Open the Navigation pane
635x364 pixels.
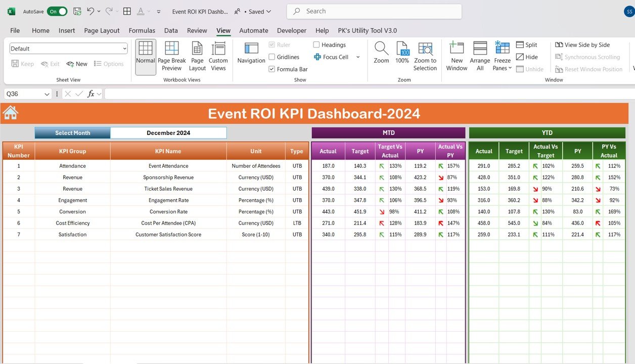pos(251,54)
